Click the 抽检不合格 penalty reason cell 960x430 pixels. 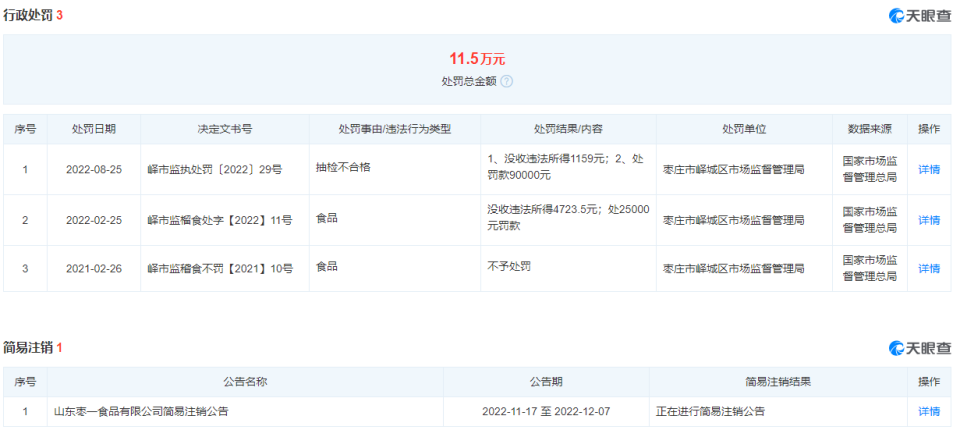(343, 167)
